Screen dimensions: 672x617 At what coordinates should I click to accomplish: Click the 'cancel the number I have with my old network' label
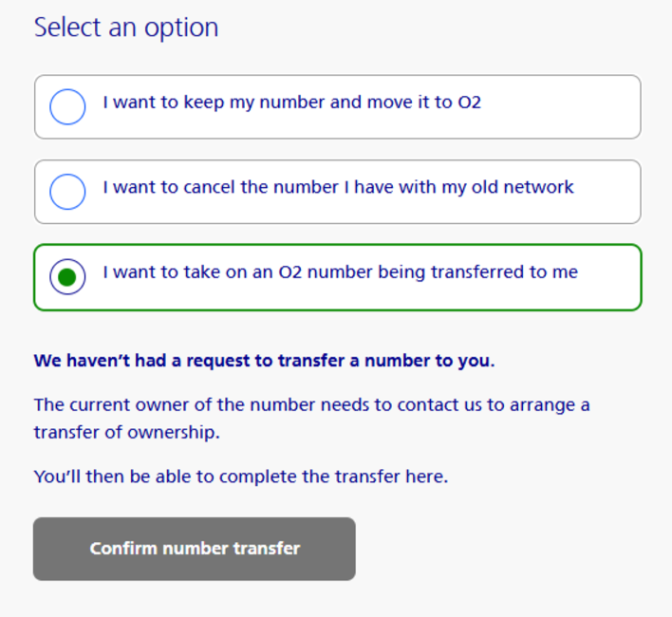coord(338,187)
